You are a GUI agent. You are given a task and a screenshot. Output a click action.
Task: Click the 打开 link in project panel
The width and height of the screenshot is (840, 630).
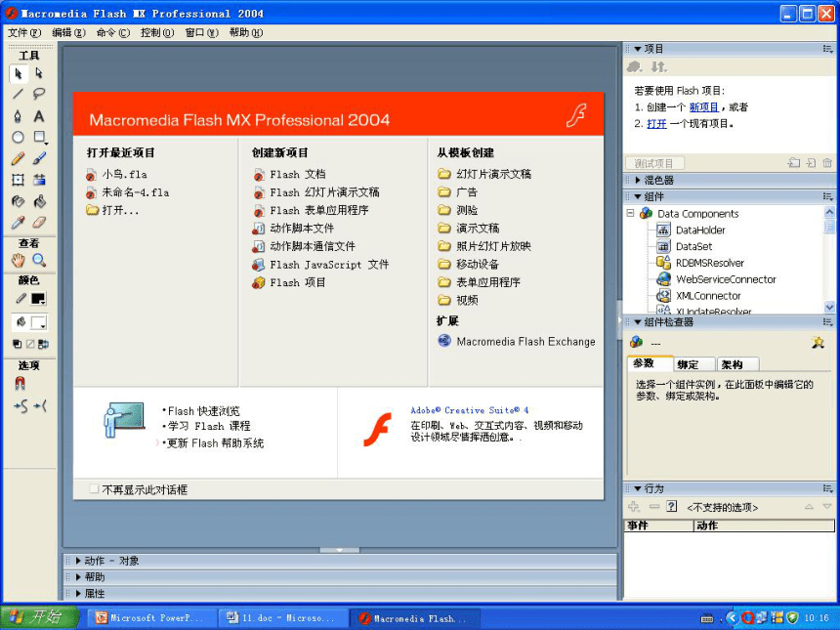[x=656, y=124]
